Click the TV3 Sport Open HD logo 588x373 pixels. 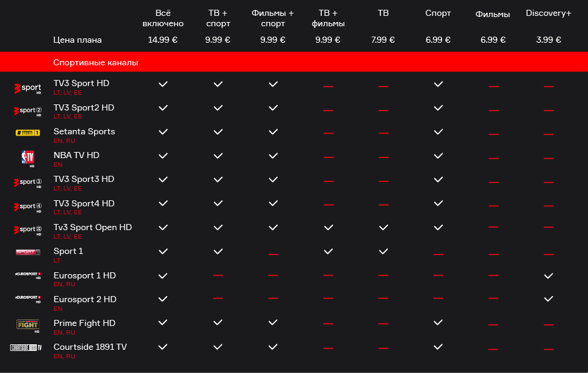[x=27, y=230]
